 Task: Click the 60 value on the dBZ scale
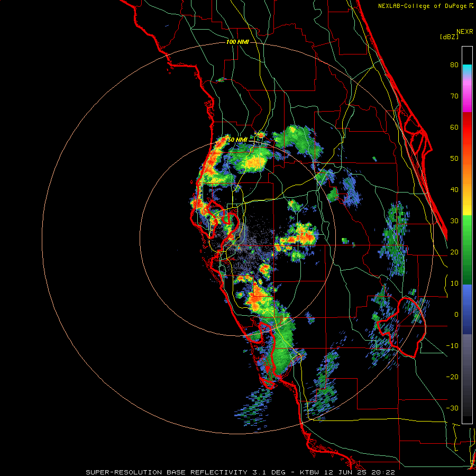pyautogui.click(x=454, y=127)
